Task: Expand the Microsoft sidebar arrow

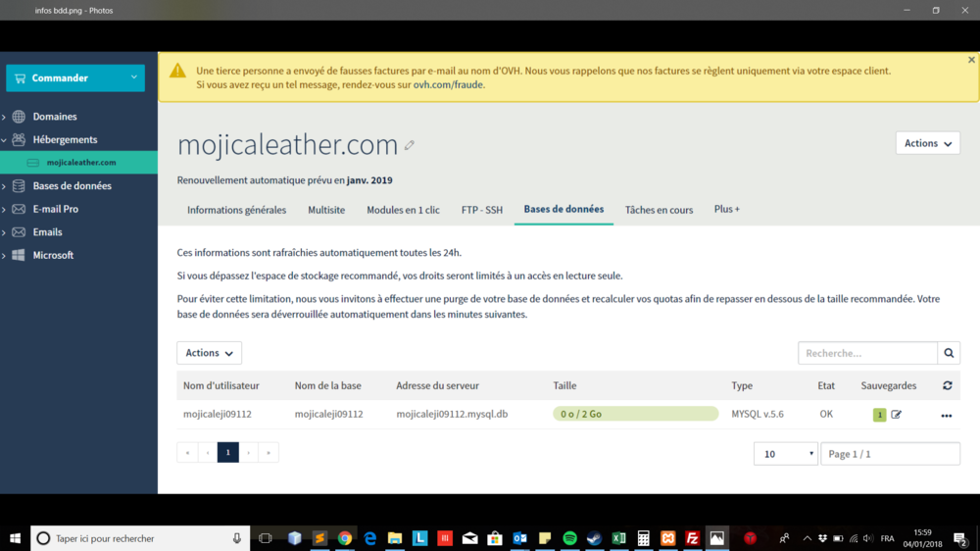Action: tap(4, 256)
